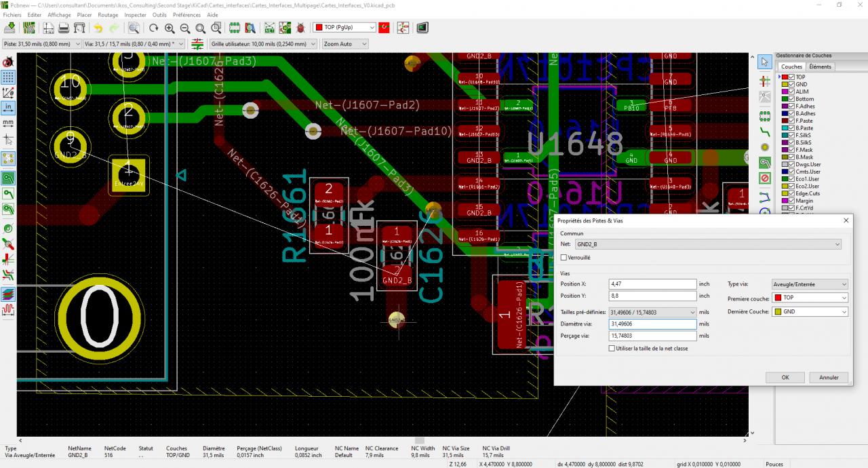Image resolution: width=868 pixels, height=468 pixels.
Task: Open the Dernière Couche GND dropdown
Action: point(809,312)
